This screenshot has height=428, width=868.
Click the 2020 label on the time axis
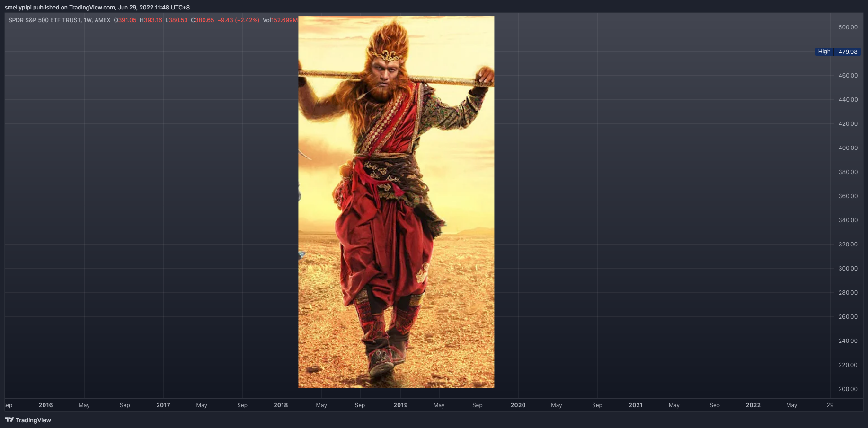(518, 405)
